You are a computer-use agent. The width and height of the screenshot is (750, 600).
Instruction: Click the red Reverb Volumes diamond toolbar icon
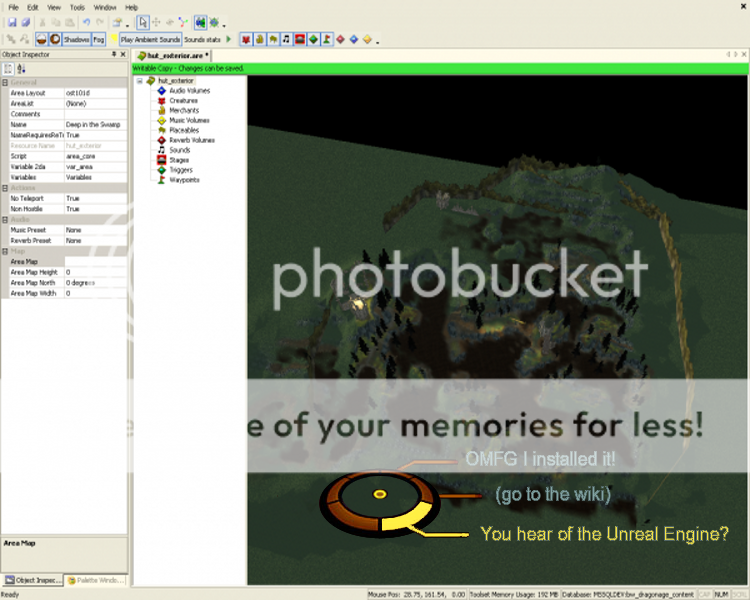pos(341,39)
